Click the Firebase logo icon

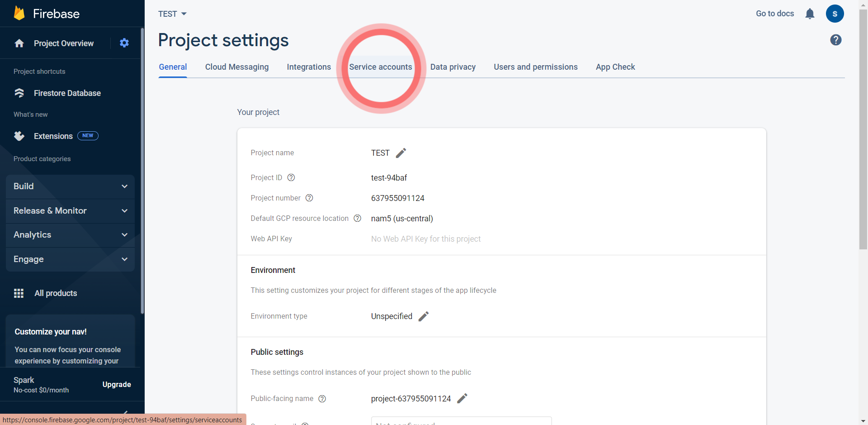point(19,13)
